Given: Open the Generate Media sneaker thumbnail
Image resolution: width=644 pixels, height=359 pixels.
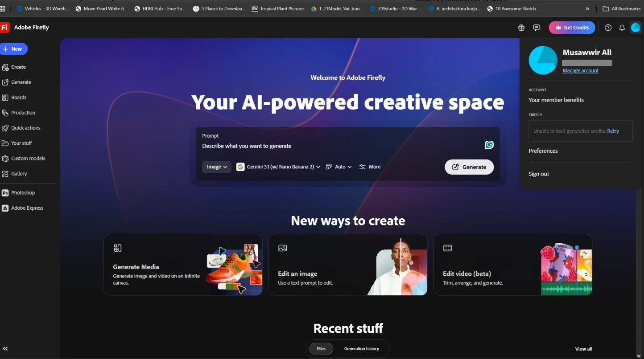Looking at the screenshot, I should [234, 269].
